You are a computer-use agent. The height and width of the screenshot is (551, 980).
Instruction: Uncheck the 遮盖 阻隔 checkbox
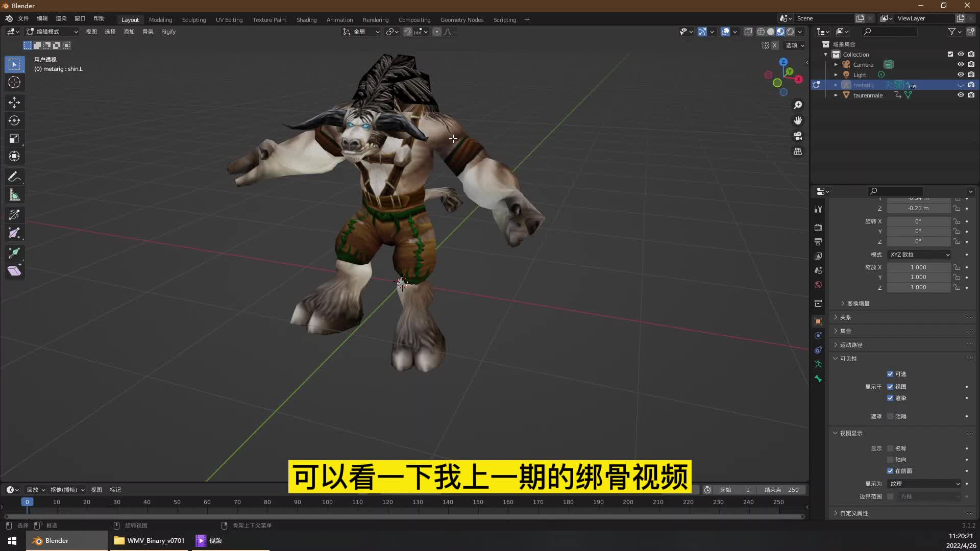[891, 416]
